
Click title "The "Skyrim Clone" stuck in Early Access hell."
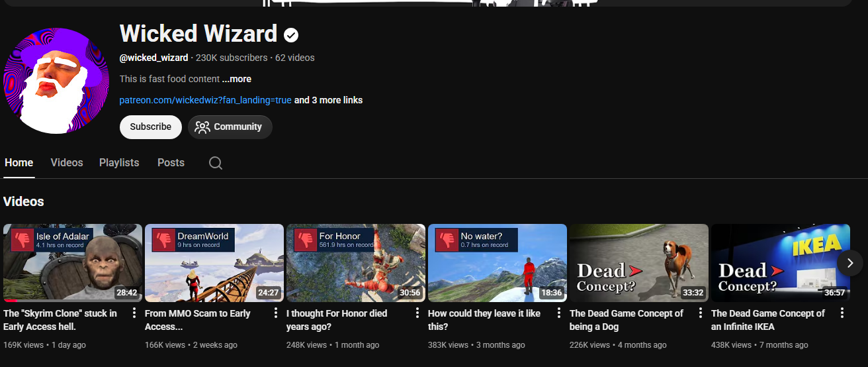click(60, 320)
